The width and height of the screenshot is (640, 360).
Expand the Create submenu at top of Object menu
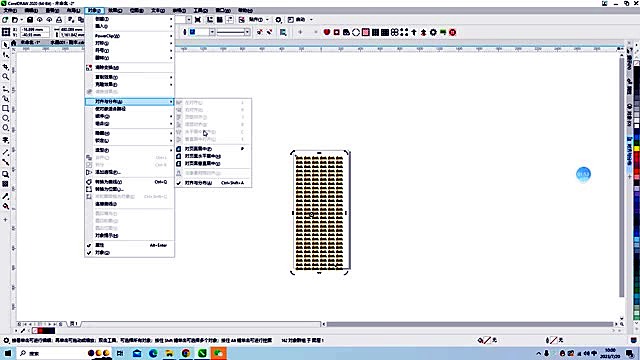(129, 19)
